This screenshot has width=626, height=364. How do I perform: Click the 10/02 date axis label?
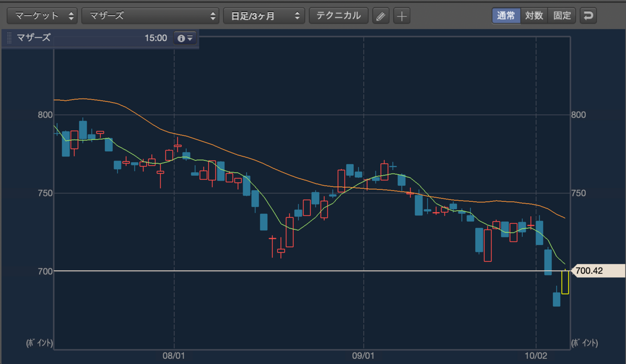tap(536, 355)
